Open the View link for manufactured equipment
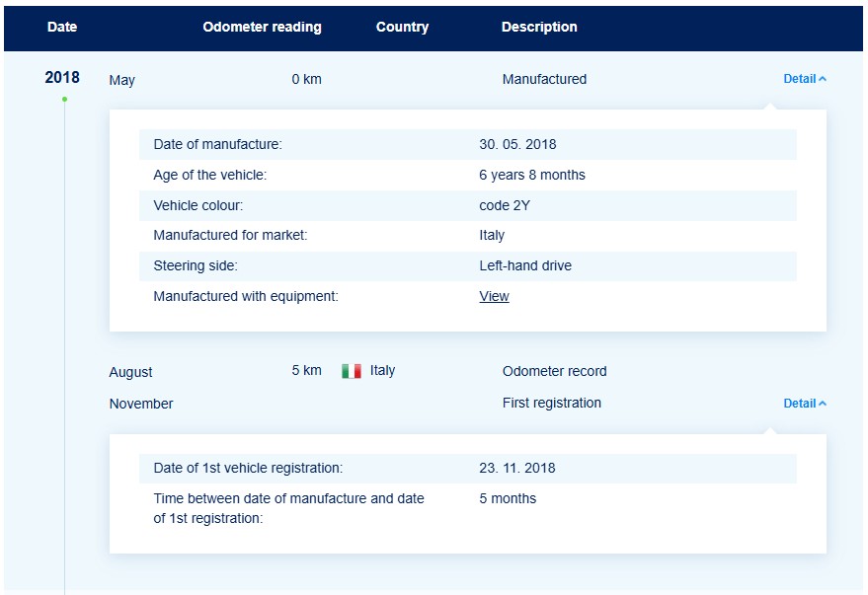The width and height of the screenshot is (868, 595). tap(494, 296)
